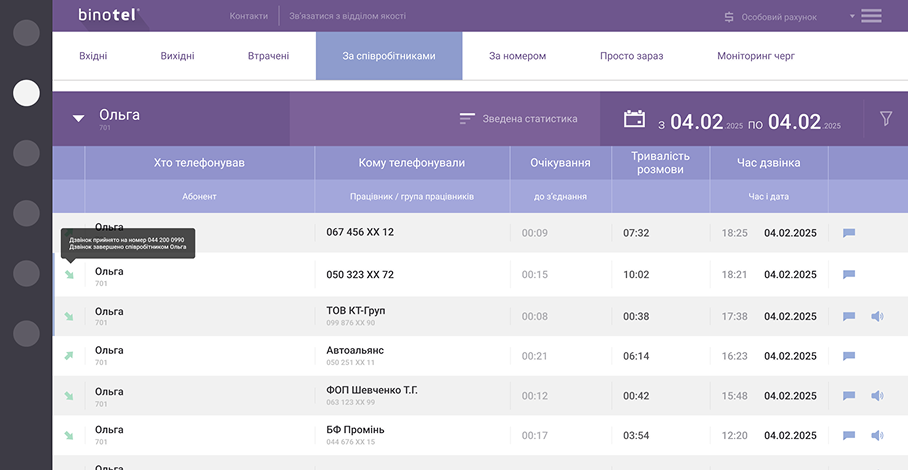Switch to the Втрачені tab
Image resolution: width=908 pixels, height=470 pixels.
[268, 56]
